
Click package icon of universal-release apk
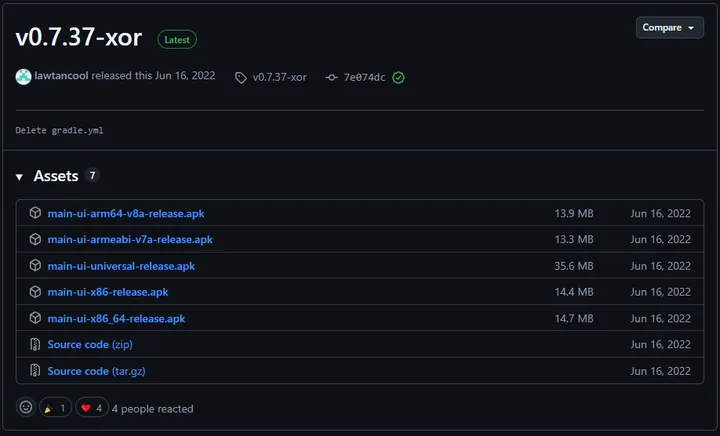pyautogui.click(x=35, y=265)
